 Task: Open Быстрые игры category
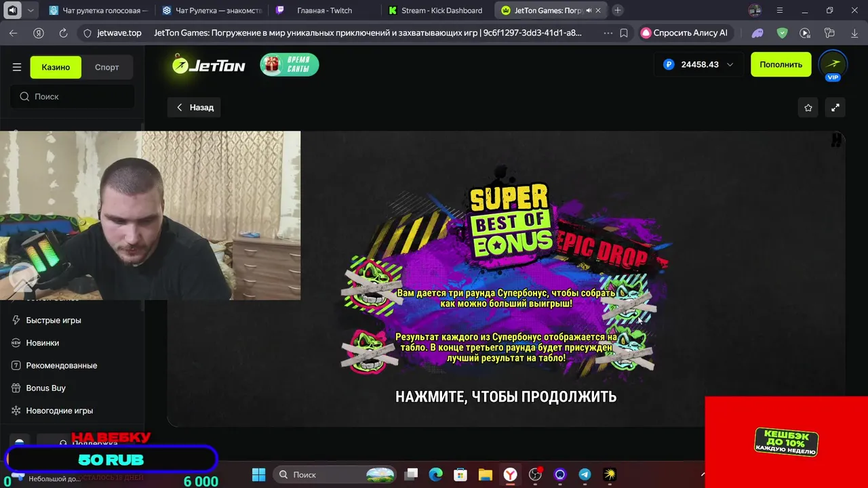54,320
